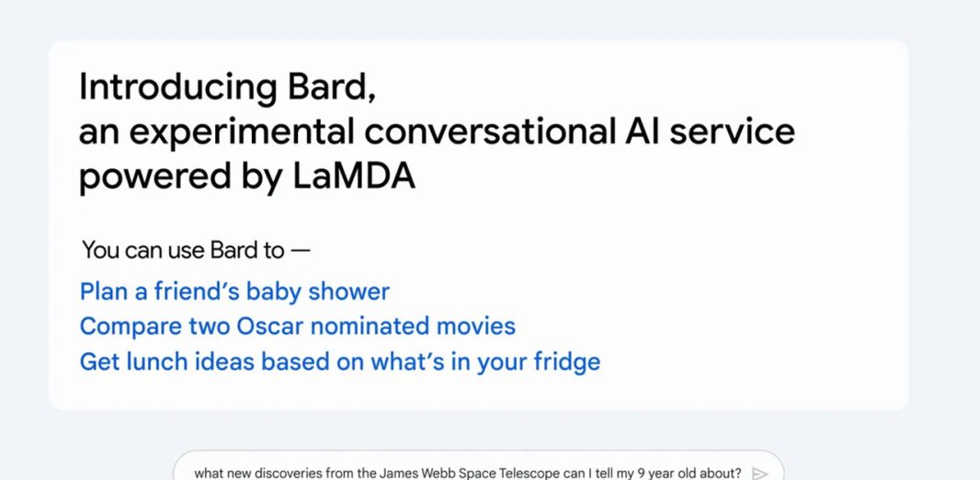Click the send arrow icon in prompt box
The image size is (980, 480).
coord(760,474)
